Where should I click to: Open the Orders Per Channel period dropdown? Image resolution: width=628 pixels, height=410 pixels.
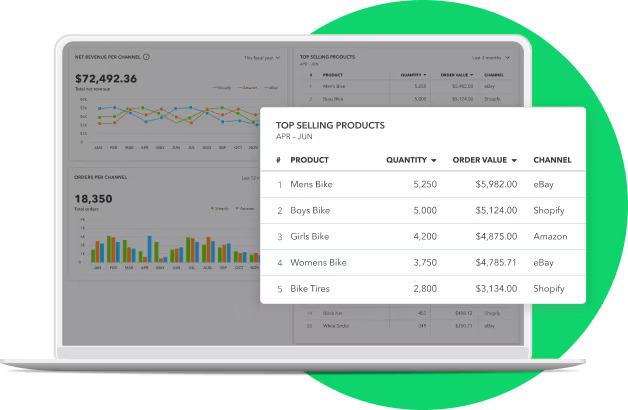point(252,178)
